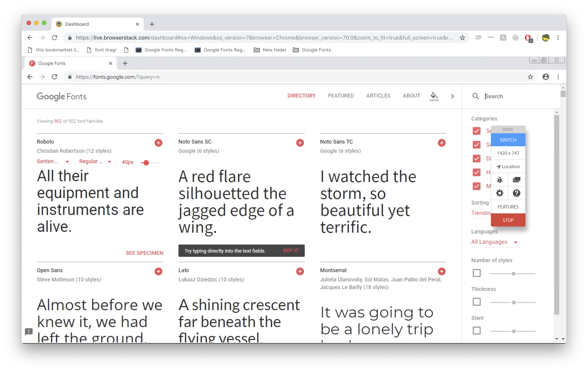Open FEATURES in BrowserStack panel
This screenshot has width=588, height=372.
coord(508,207)
